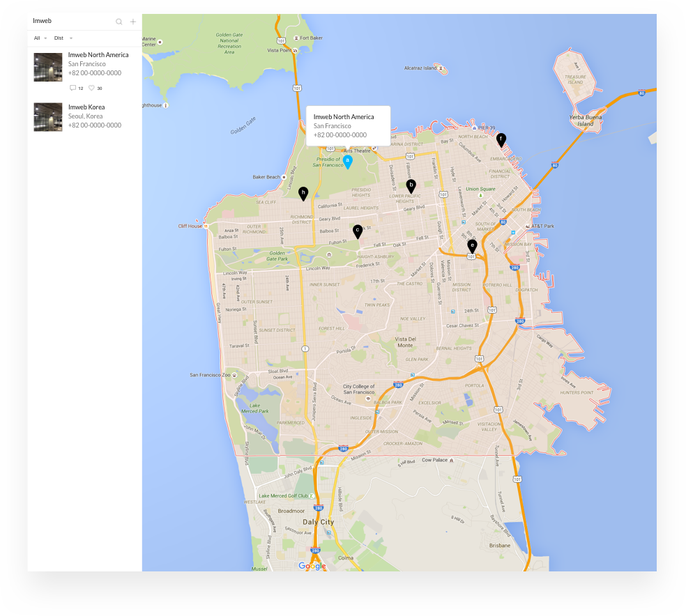Click the Presidio of San Francisco label

(x=328, y=162)
